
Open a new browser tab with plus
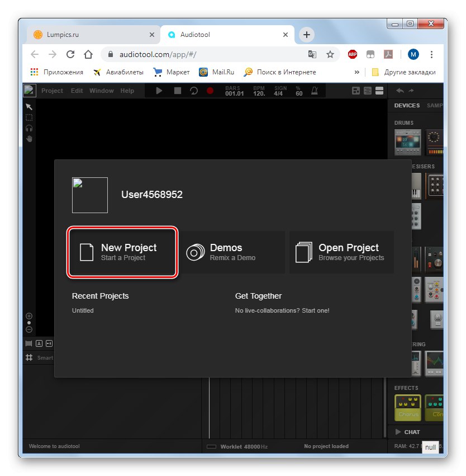tap(307, 35)
